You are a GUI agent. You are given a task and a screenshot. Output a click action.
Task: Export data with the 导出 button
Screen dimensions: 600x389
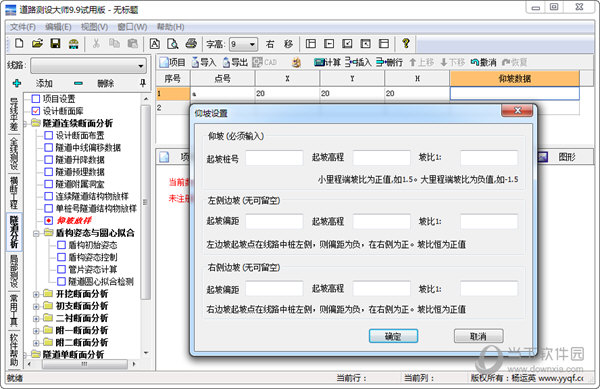point(235,62)
